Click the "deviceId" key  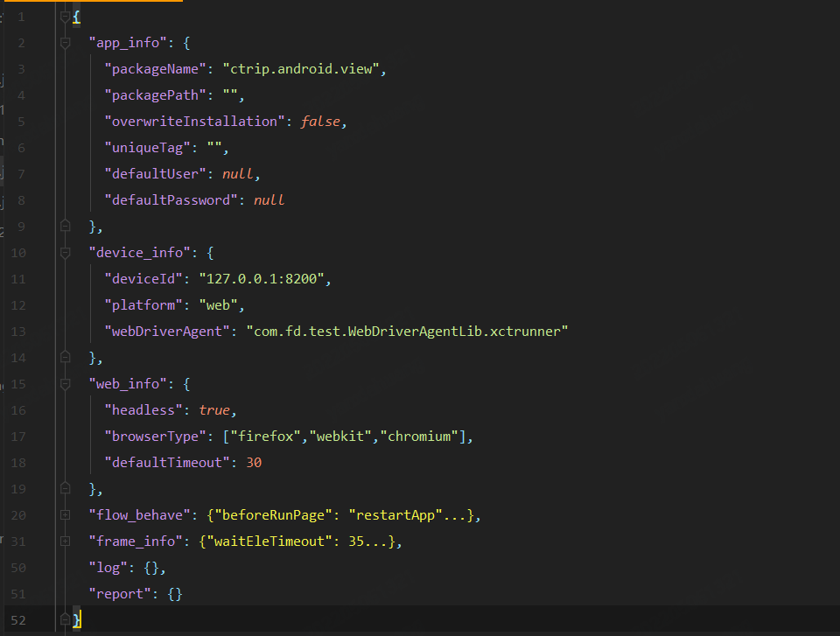(x=143, y=279)
